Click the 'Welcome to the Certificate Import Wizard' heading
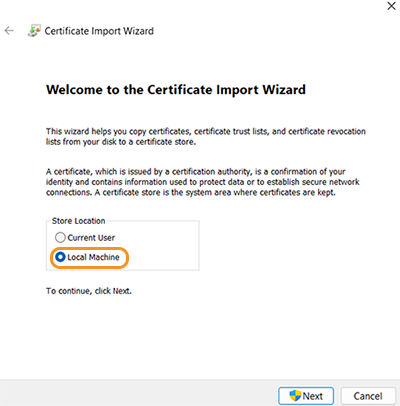The height and width of the screenshot is (406, 400). tap(176, 90)
